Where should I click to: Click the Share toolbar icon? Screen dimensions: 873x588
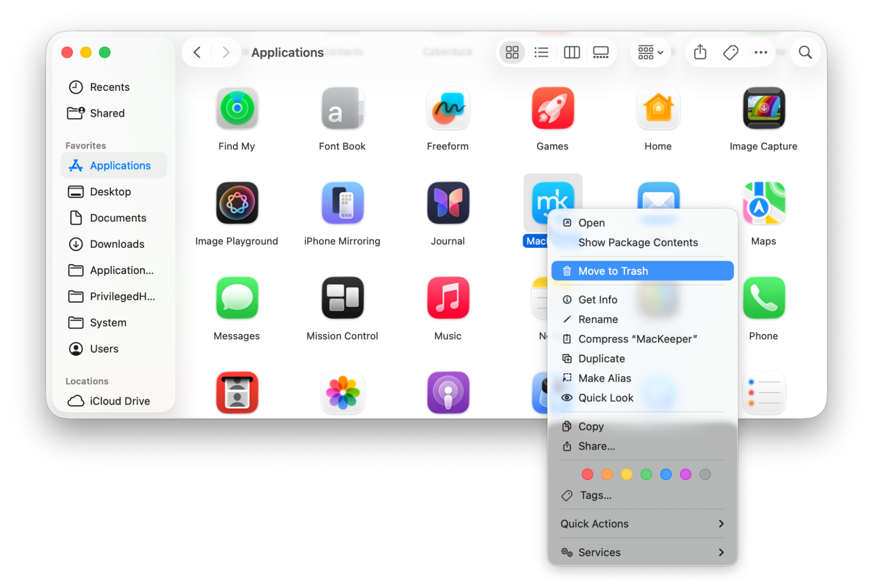coord(700,52)
